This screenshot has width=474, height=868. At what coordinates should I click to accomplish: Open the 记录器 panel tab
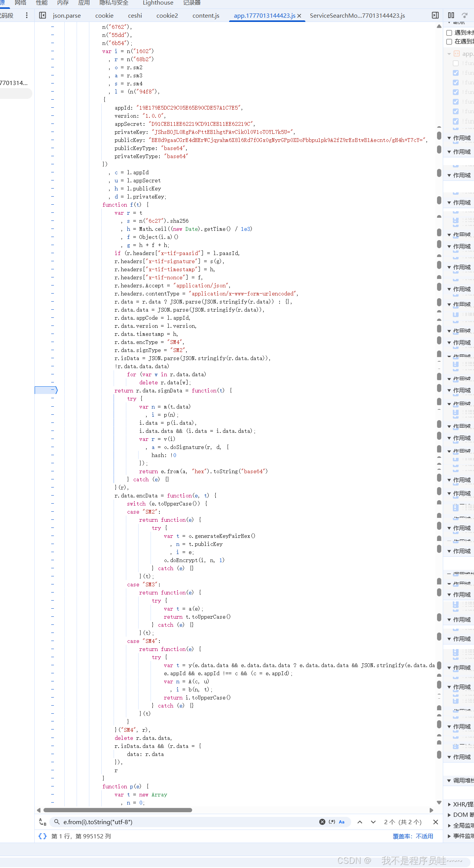pos(192,3)
